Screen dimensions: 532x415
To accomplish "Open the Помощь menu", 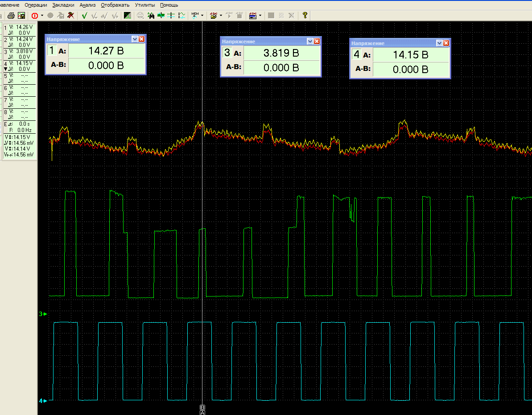I will coord(169,5).
